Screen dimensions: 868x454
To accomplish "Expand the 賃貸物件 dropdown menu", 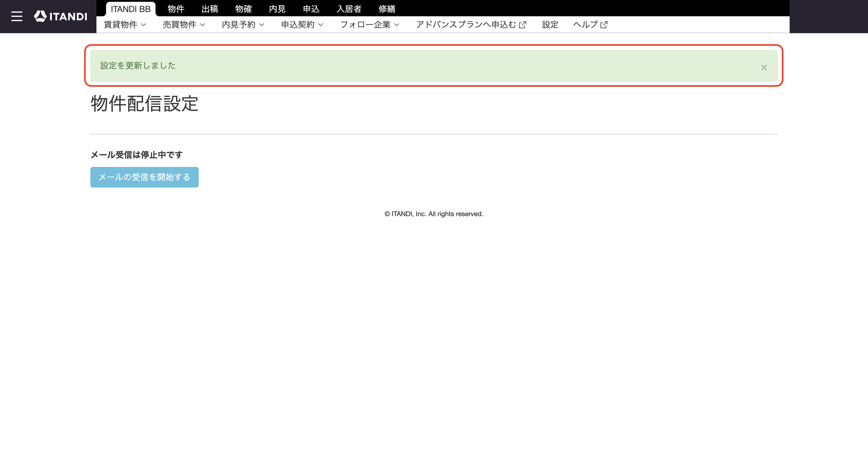I will coord(125,25).
